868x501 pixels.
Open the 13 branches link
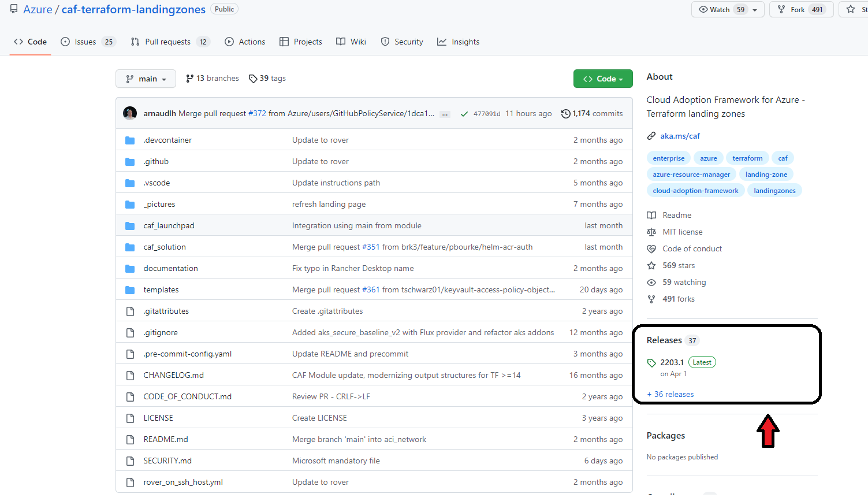[212, 79]
